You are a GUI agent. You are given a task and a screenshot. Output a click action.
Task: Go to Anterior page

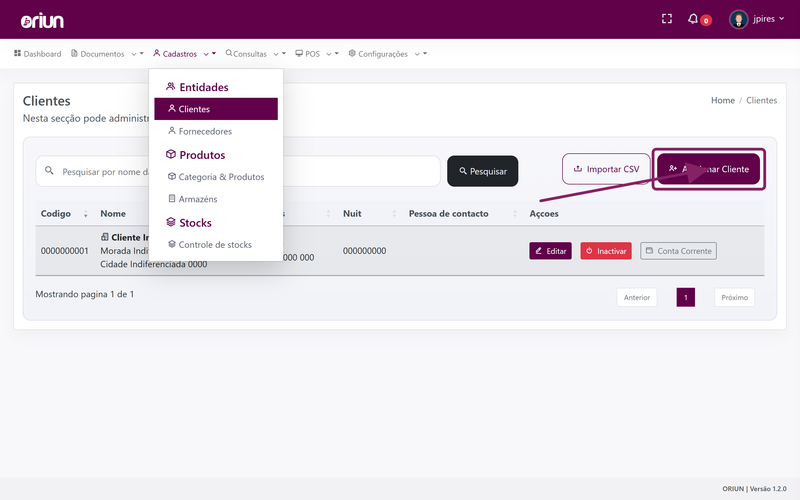pos(637,297)
